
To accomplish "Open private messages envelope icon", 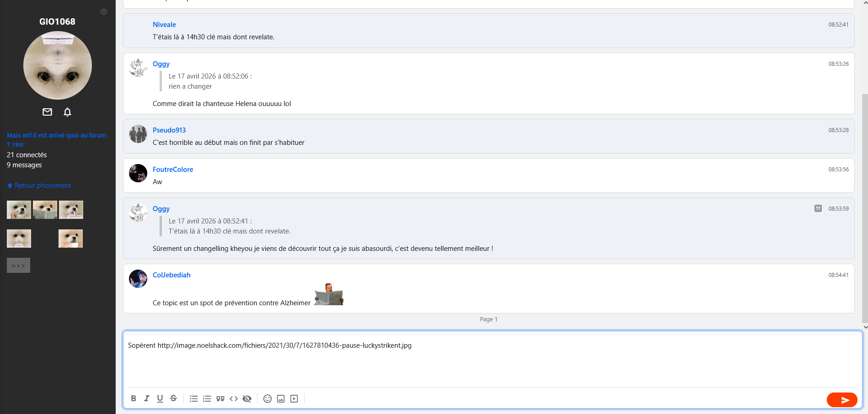I will 47,112.
